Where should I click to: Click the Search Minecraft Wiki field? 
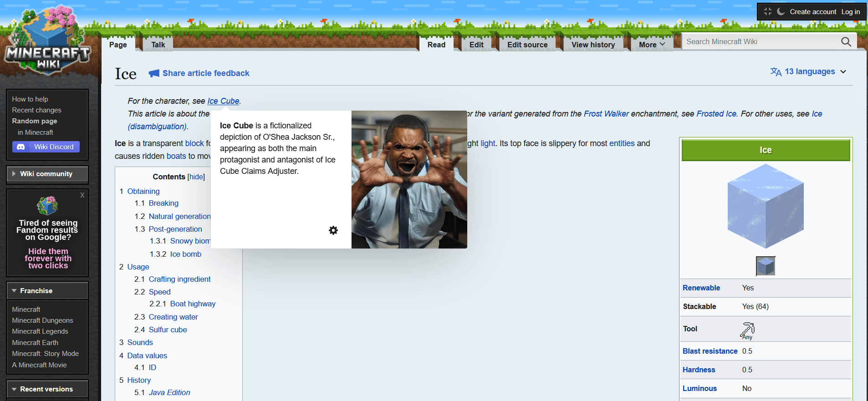[761, 42]
